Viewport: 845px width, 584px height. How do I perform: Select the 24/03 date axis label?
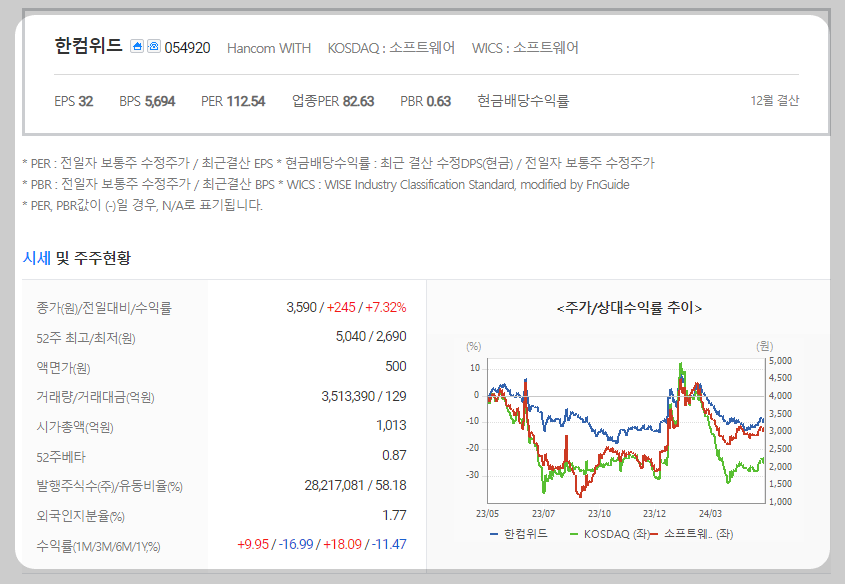710,514
